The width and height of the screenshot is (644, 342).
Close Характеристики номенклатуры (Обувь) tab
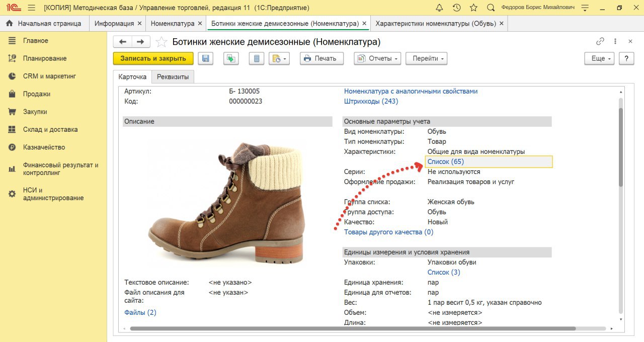click(502, 24)
